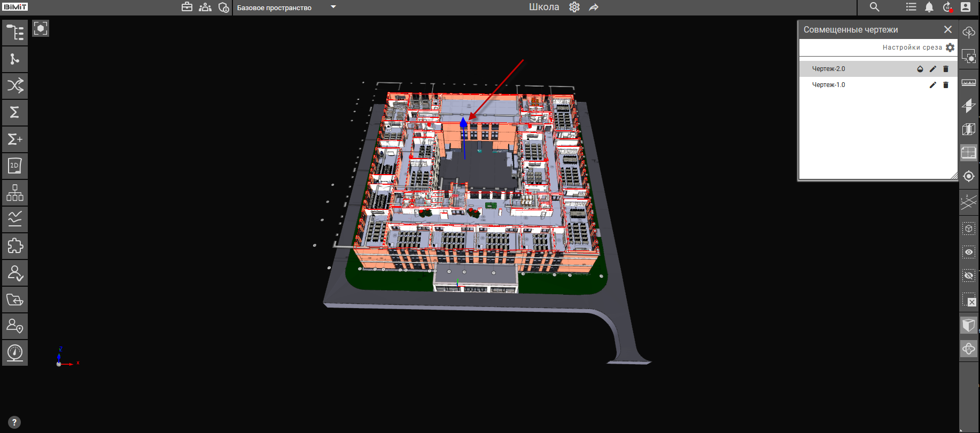This screenshot has width=980, height=433.
Task: Select Чертеж-1.0 in the drawings list
Action: point(828,85)
